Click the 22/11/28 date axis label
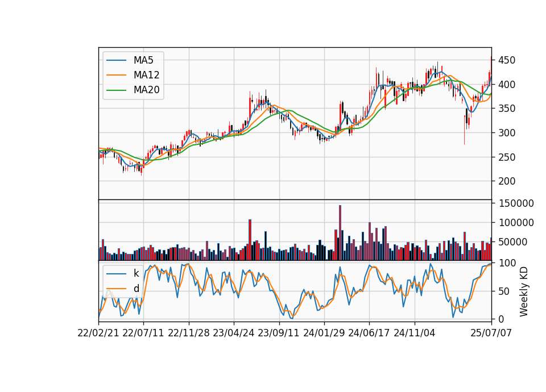The height and width of the screenshot is (392, 546). 189,333
